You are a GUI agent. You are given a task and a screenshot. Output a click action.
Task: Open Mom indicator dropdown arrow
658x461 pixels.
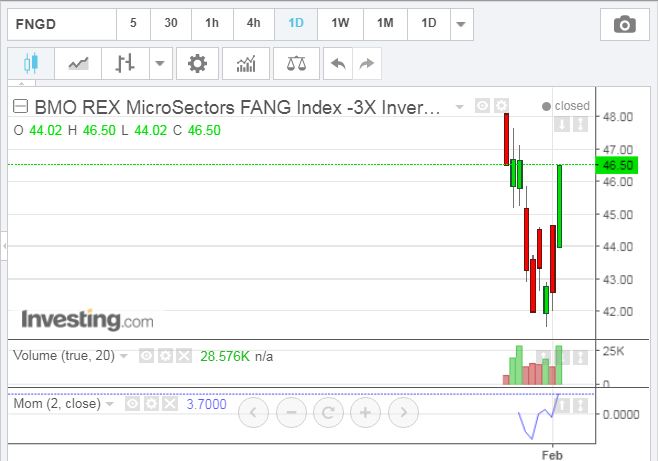coord(110,404)
